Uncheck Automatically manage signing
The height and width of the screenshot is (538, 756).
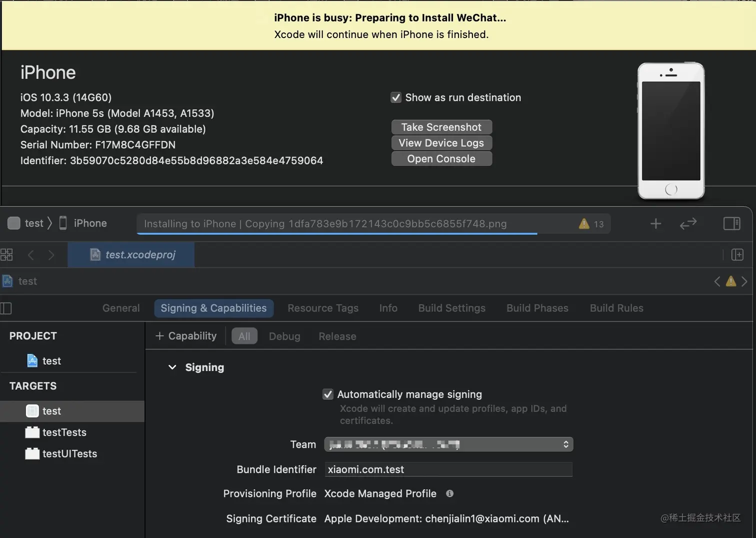[x=328, y=394]
